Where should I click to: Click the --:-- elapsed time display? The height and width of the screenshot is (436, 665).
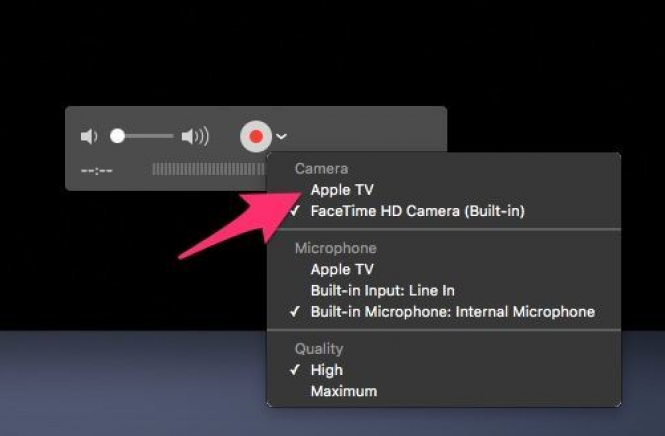pos(97,171)
